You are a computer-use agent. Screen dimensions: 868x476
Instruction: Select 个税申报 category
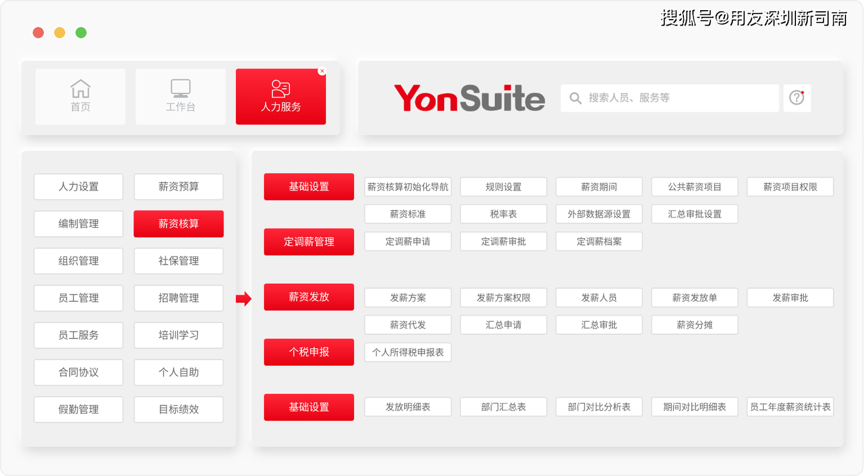click(x=309, y=352)
